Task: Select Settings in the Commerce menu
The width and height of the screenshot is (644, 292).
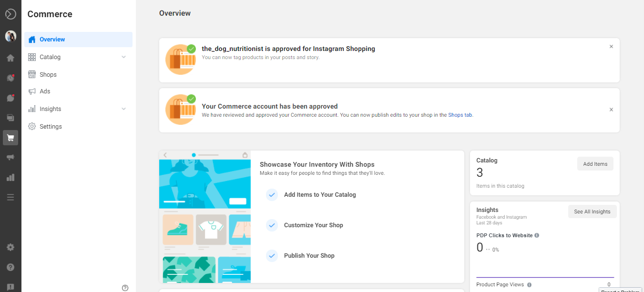Action: 51,127
